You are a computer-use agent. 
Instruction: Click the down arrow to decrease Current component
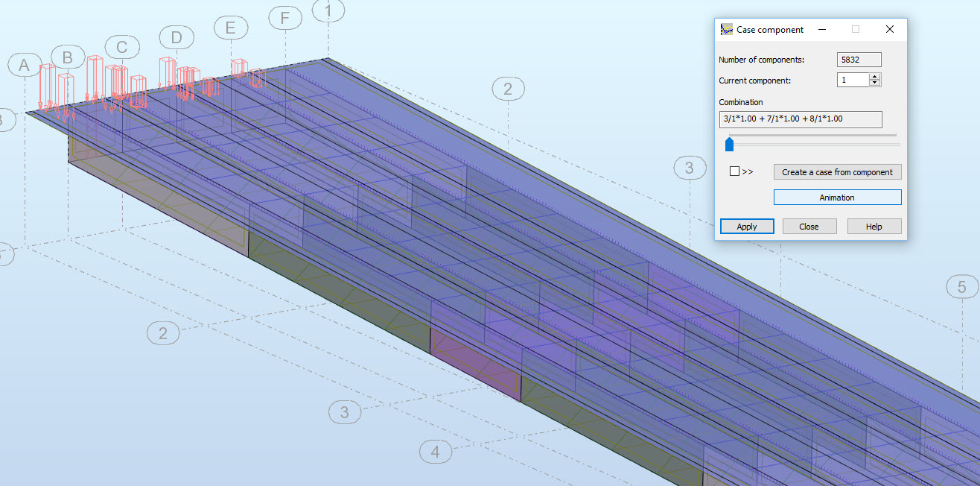tap(875, 82)
